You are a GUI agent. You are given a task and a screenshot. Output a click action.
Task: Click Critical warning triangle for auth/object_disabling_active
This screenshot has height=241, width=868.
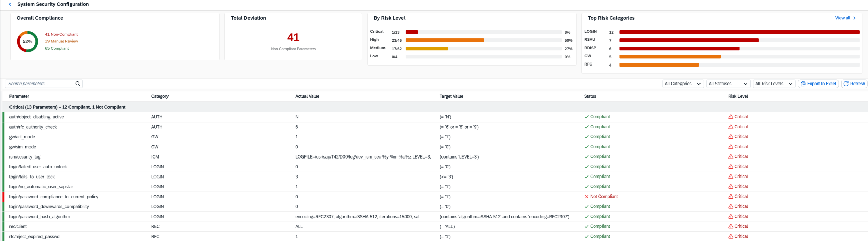[731, 117]
